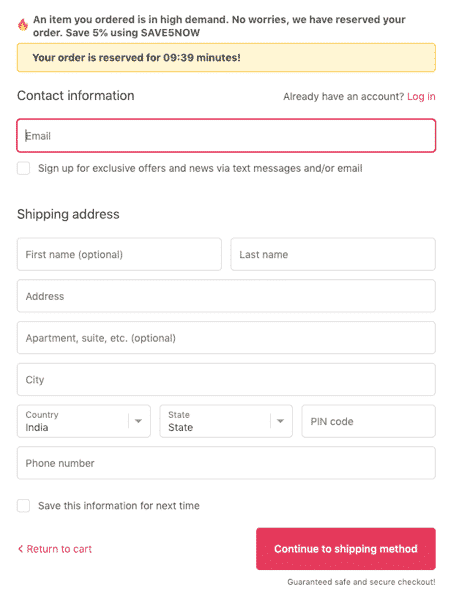Click the Country dropdown arrow icon
This screenshot has width=463, height=604.
point(138,421)
